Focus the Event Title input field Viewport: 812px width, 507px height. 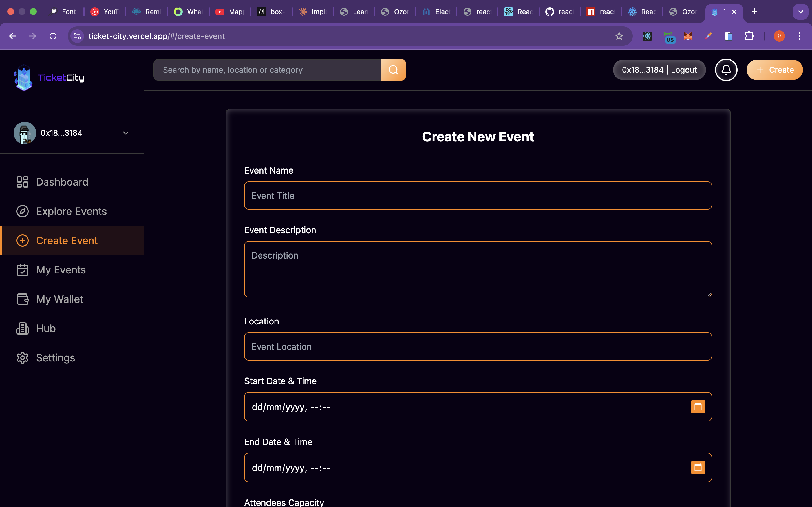(478, 195)
